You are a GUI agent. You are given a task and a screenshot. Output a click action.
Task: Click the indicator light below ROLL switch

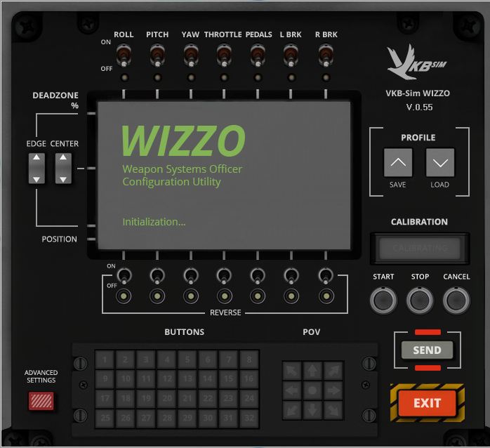tap(124, 77)
